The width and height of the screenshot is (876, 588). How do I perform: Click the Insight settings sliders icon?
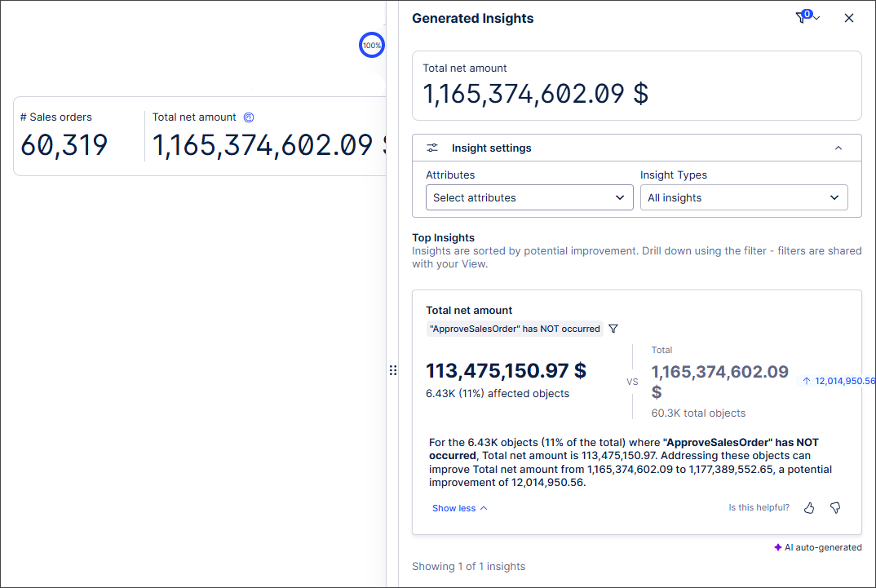[x=432, y=148]
